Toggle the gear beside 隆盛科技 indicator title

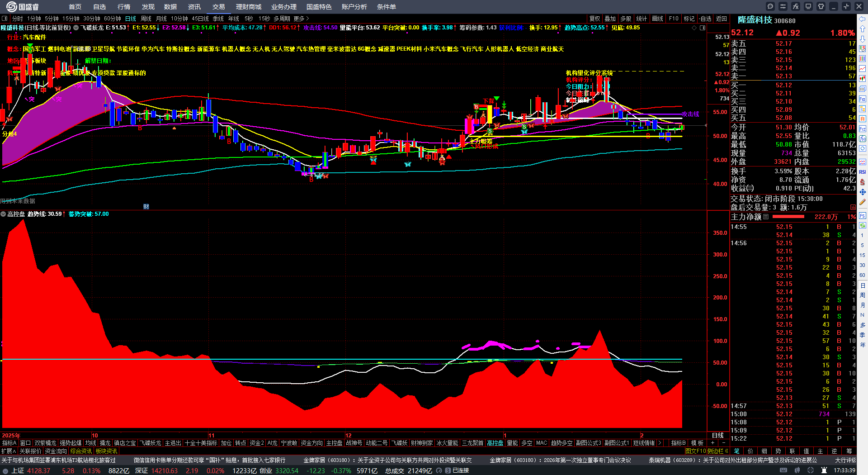(76, 28)
